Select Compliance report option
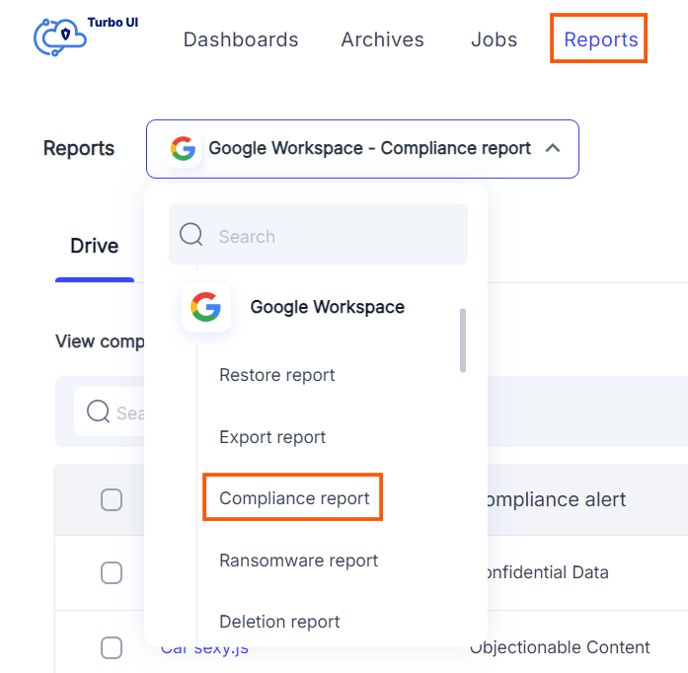This screenshot has width=688, height=673. click(x=294, y=498)
